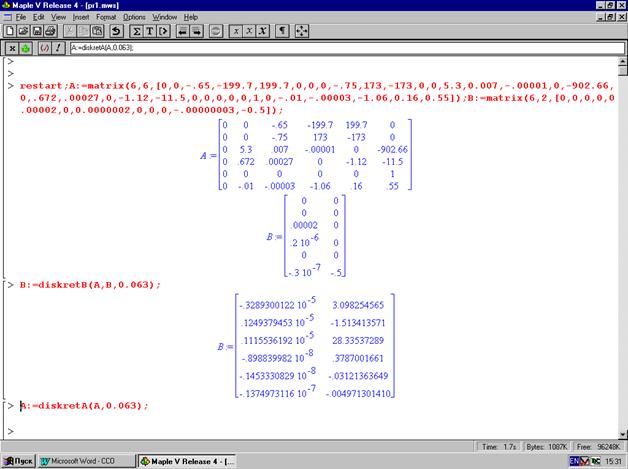Open the Edit menu
The width and height of the screenshot is (628, 469).
click(38, 17)
